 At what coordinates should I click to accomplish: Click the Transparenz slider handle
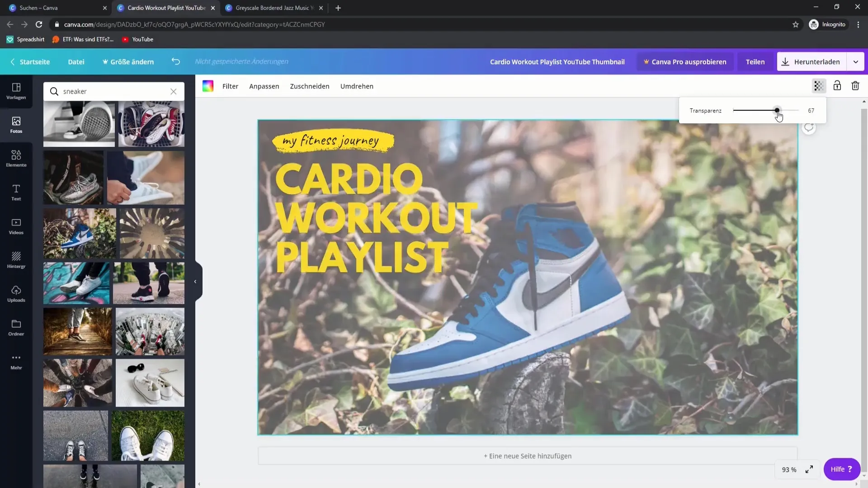click(x=777, y=110)
